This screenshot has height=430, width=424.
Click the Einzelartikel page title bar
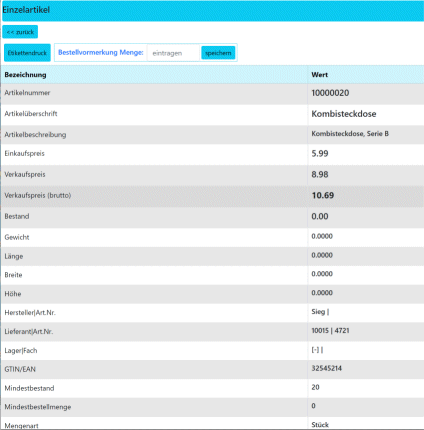[213, 10]
